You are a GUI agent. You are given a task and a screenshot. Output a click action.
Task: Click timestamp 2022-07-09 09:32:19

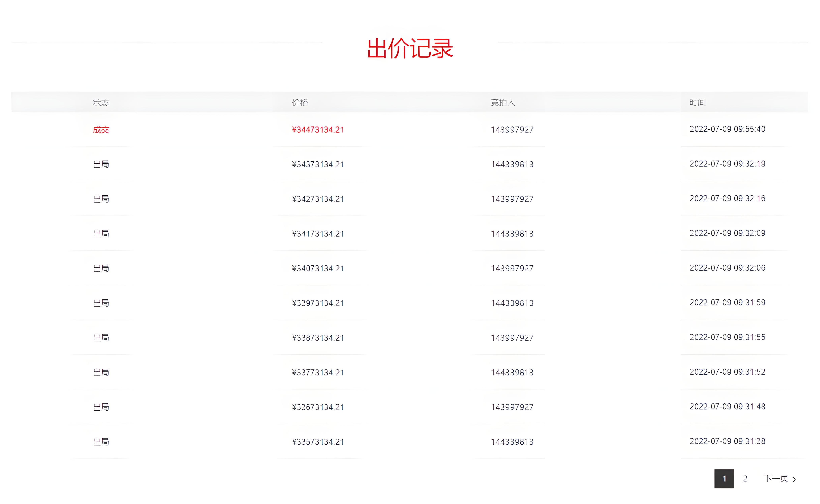point(727,164)
